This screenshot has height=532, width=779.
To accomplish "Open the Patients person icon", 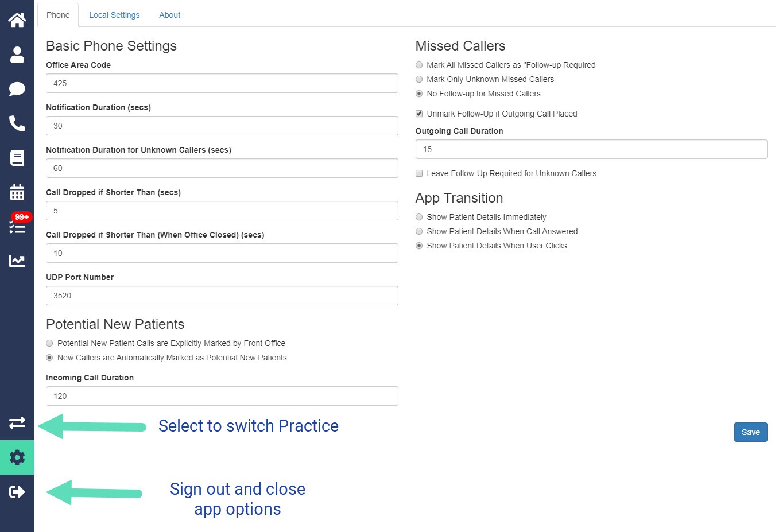I will [x=17, y=55].
